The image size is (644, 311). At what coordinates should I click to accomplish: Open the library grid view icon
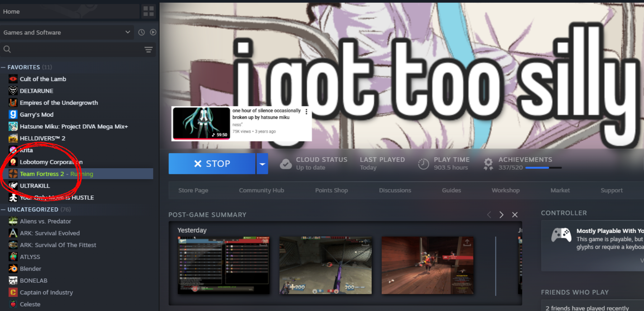(x=148, y=11)
